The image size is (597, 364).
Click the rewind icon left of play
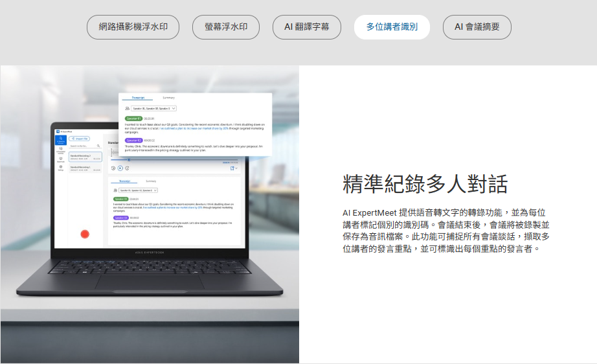[113, 168]
